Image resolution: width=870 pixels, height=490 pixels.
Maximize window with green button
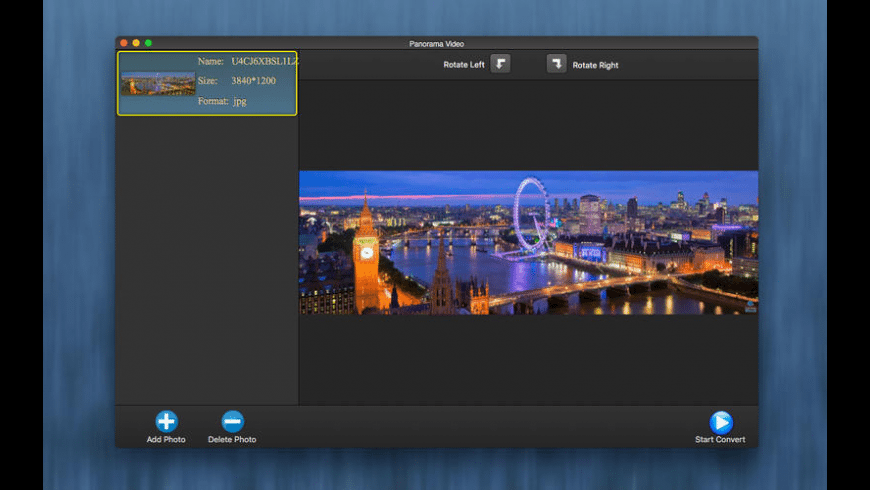click(x=148, y=43)
